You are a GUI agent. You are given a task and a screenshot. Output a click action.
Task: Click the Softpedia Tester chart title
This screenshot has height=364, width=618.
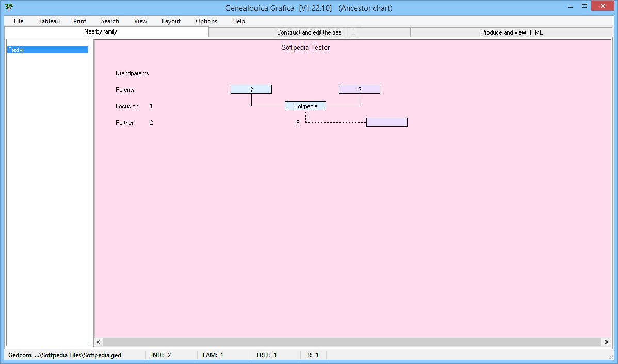point(305,47)
